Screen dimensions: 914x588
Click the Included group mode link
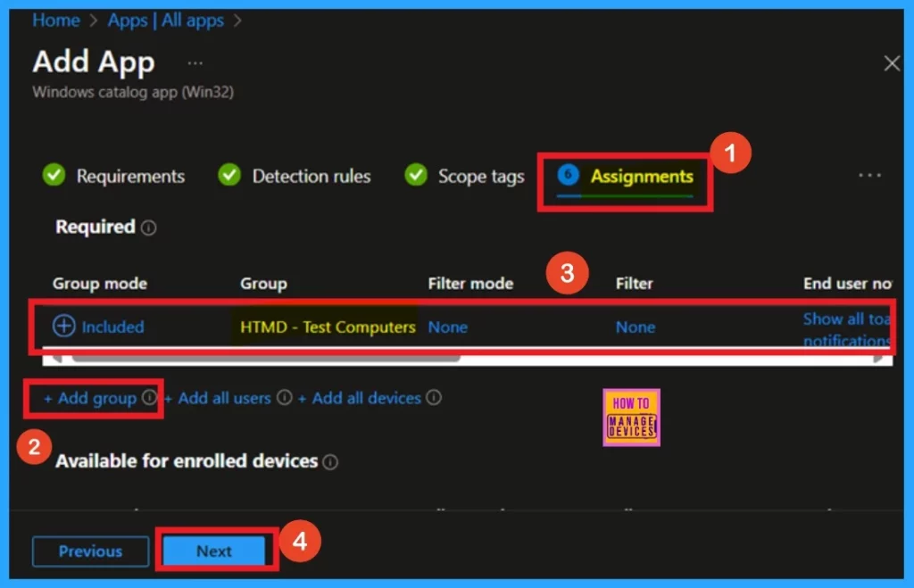point(112,327)
